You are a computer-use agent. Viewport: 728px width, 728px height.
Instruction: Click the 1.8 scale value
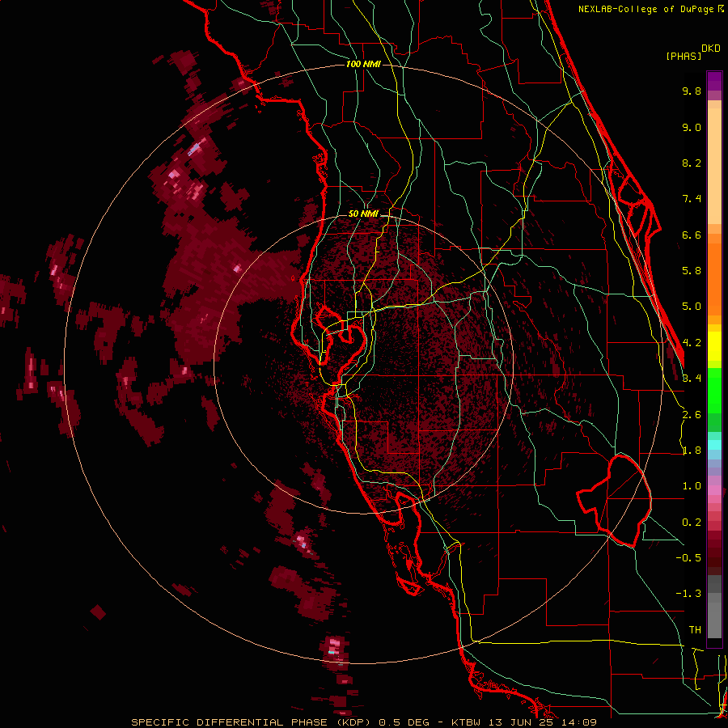(692, 451)
